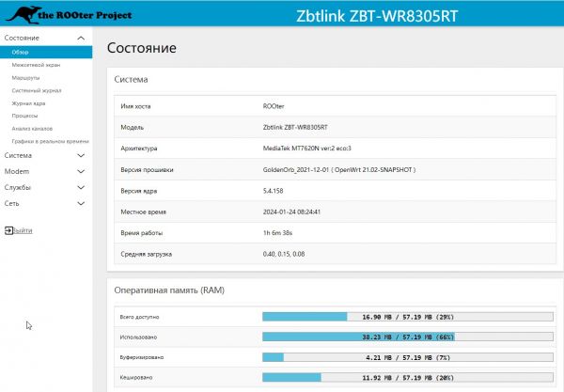Open the Процессы page

click(24, 116)
